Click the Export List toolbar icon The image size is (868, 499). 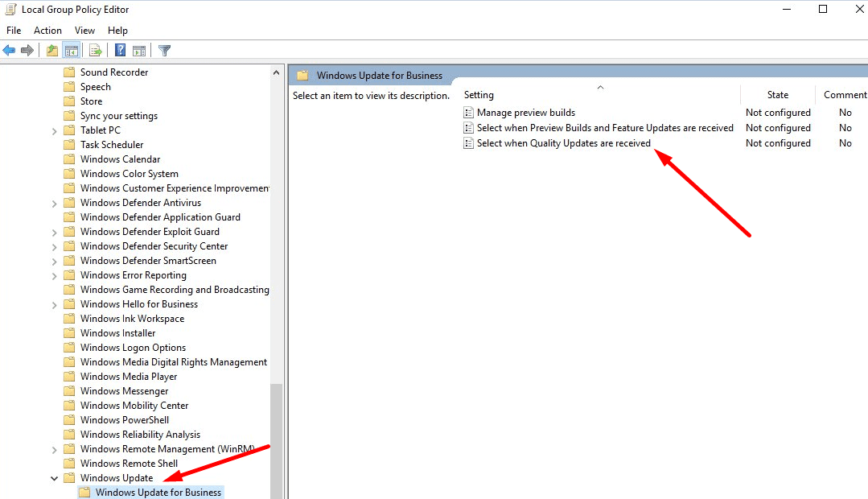(x=95, y=51)
